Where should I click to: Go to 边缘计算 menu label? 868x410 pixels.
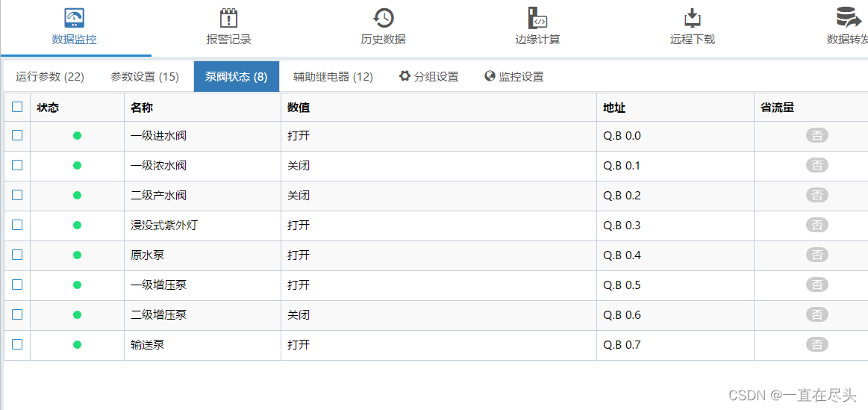pyautogui.click(x=537, y=40)
